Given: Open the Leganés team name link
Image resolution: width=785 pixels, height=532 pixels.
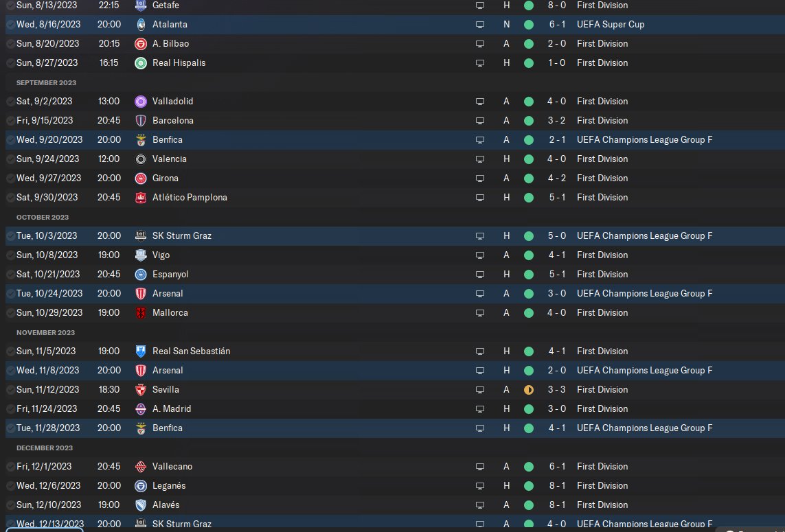Looking at the screenshot, I should (169, 485).
